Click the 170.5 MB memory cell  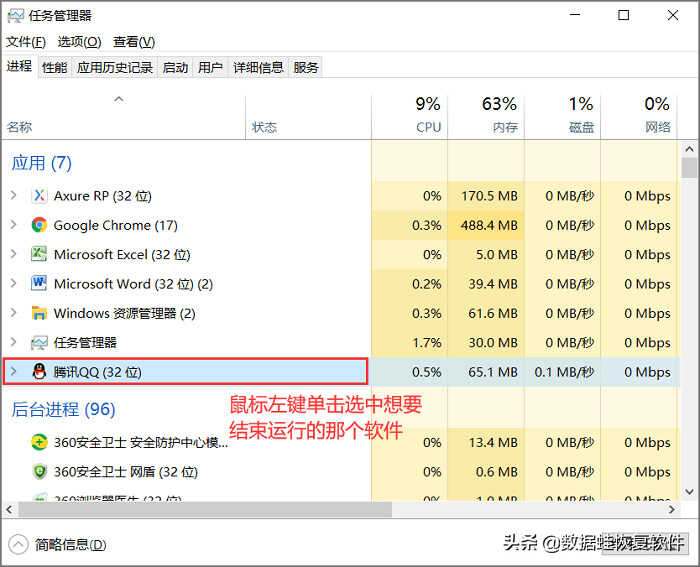(486, 196)
